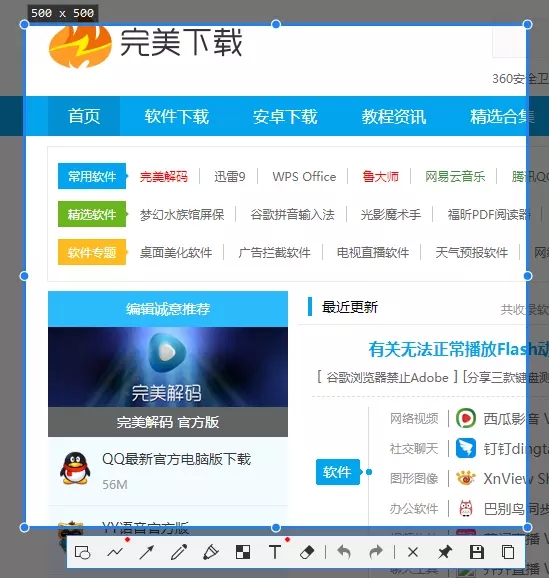The image size is (549, 578).
Task: Undo the last annotation
Action: tap(344, 552)
